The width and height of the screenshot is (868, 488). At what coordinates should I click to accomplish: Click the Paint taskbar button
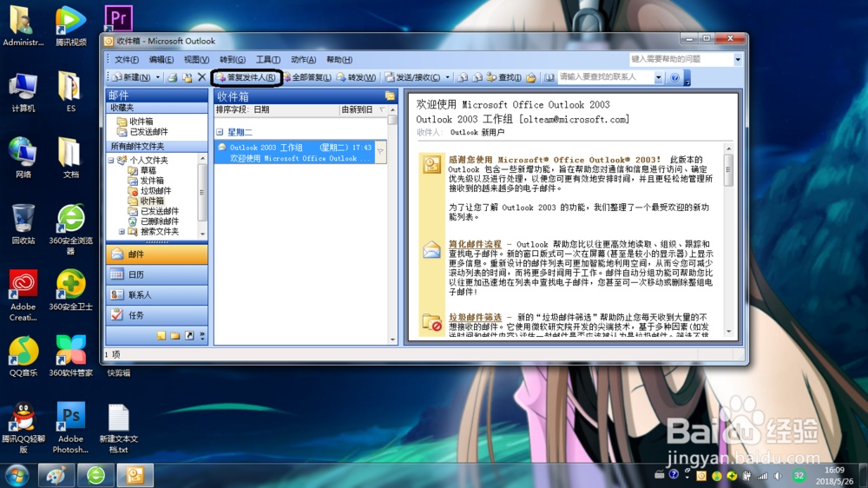(x=56, y=475)
